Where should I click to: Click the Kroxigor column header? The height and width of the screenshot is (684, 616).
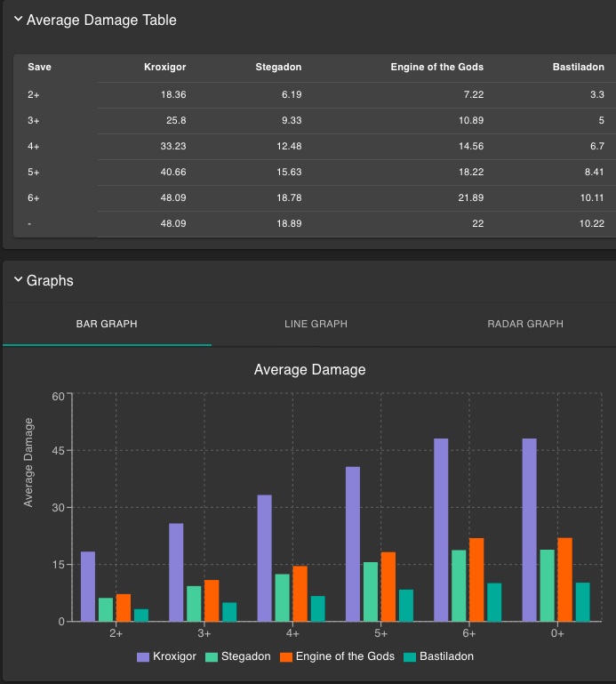point(164,67)
